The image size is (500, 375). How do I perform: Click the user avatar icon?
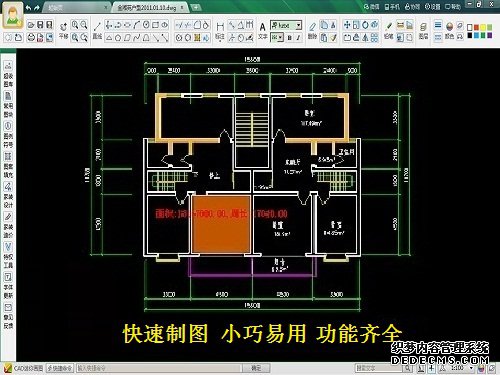pos(13,15)
